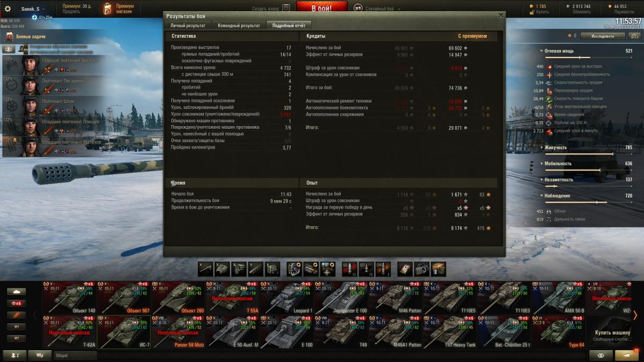Image resolution: width=644 pixels, height=362 pixels.
Task: Click Продлить to extend premium
Action: [x=71, y=12]
